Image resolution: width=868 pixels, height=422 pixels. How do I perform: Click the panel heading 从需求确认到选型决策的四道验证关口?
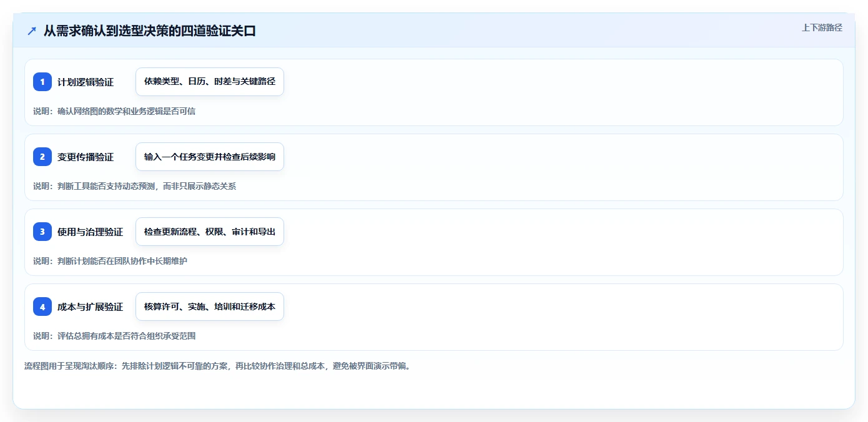tap(150, 31)
